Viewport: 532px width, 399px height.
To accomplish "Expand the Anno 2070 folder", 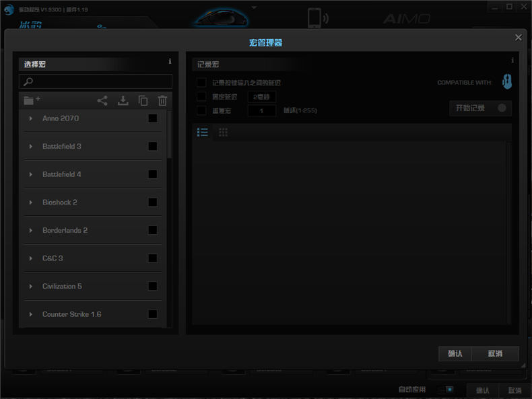I will coord(31,118).
